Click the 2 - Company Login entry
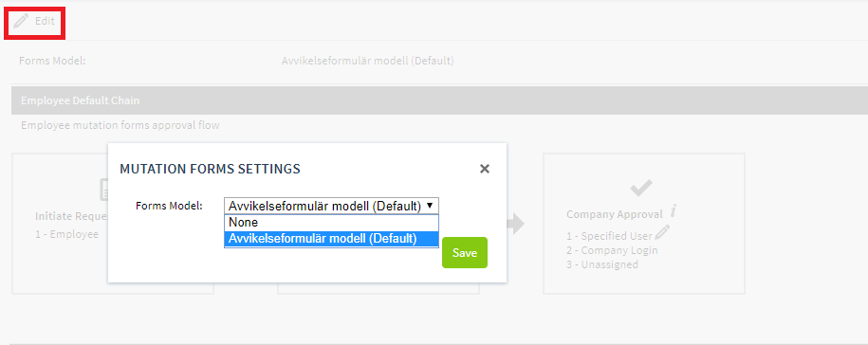Viewport: 868px width, 345px height. pyautogui.click(x=612, y=250)
